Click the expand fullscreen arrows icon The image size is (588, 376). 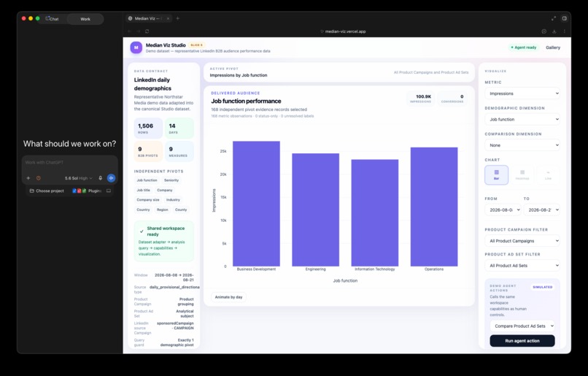[554, 18]
